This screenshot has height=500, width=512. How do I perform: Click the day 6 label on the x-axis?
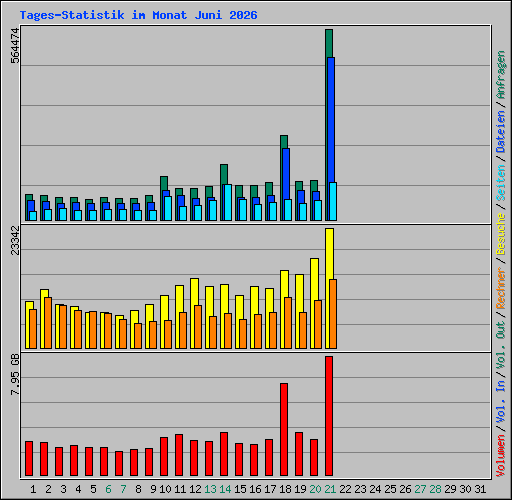coord(108,489)
